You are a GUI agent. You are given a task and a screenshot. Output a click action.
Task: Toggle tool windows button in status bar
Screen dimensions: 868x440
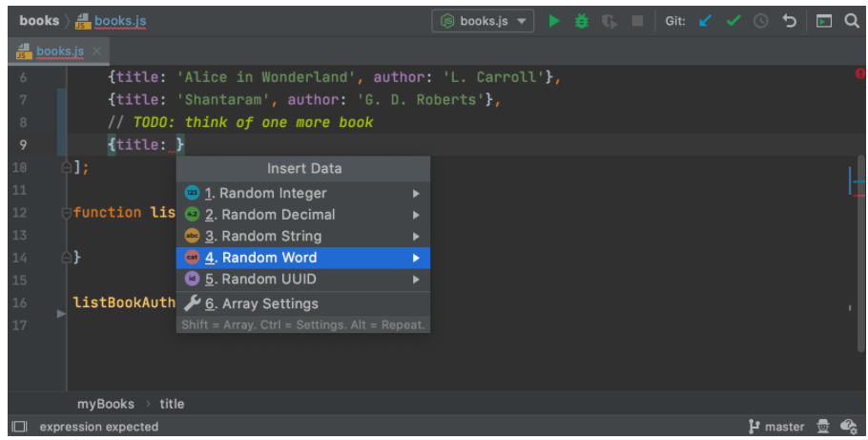click(x=19, y=427)
